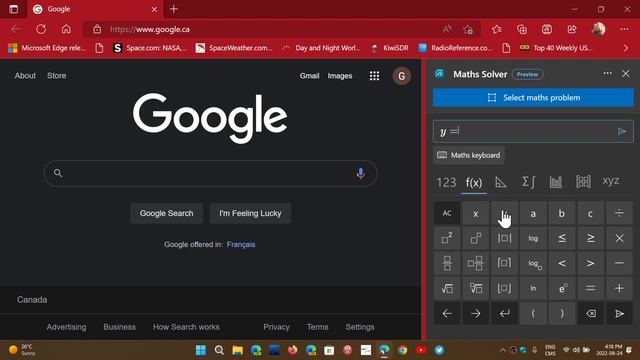
Task: Open the trigonometry triangle keyboard tab
Action: [501, 182]
